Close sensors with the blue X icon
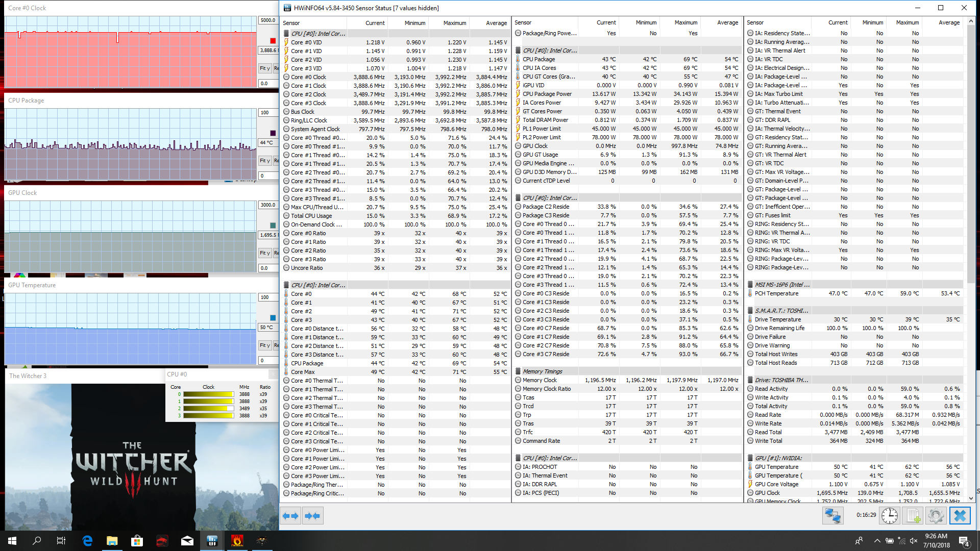This screenshot has width=980, height=551. point(960,516)
